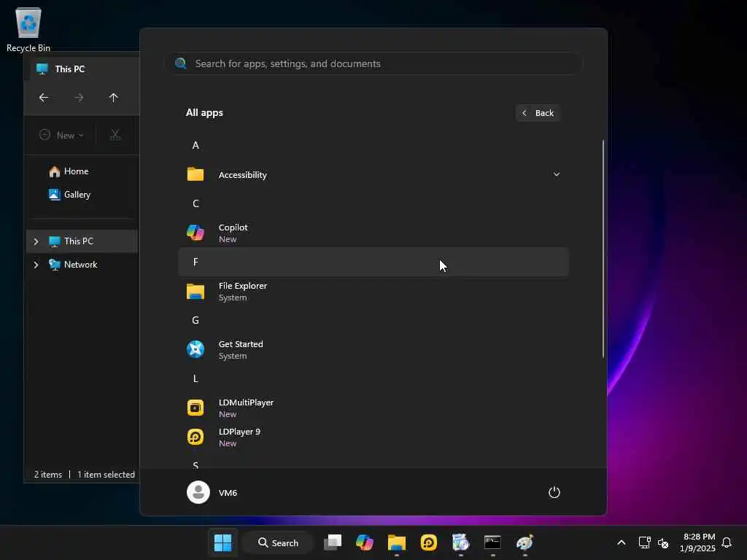This screenshot has width=747, height=560.
Task: Expand the This PC tree node
Action: click(x=36, y=241)
